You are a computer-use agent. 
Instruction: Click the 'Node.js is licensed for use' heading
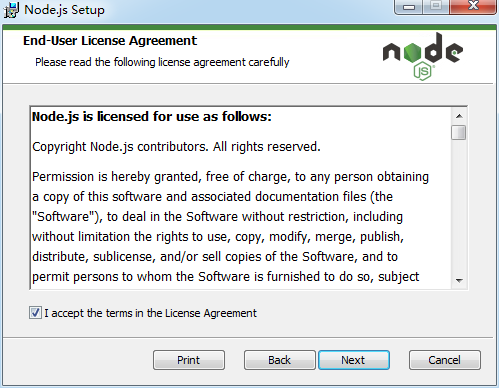pyautogui.click(x=152, y=117)
